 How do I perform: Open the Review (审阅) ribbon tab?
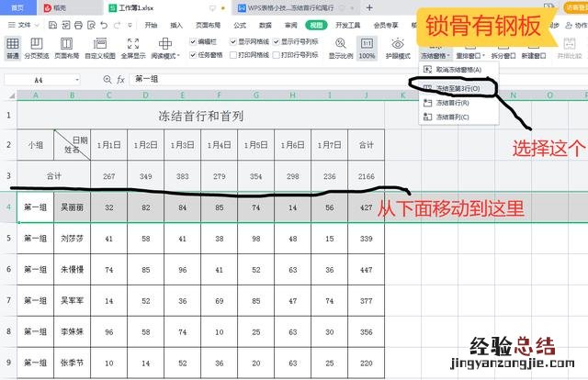290,25
